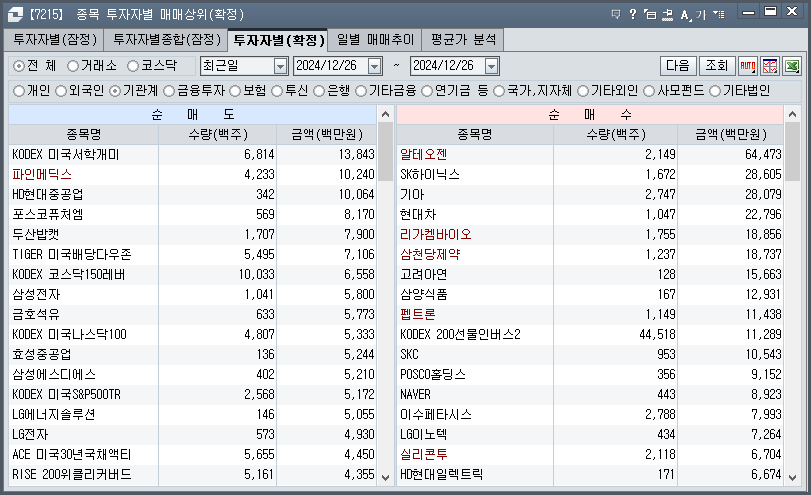This screenshot has width=811, height=495.
Task: Open the end date calendar dropdown
Action: click(491, 66)
